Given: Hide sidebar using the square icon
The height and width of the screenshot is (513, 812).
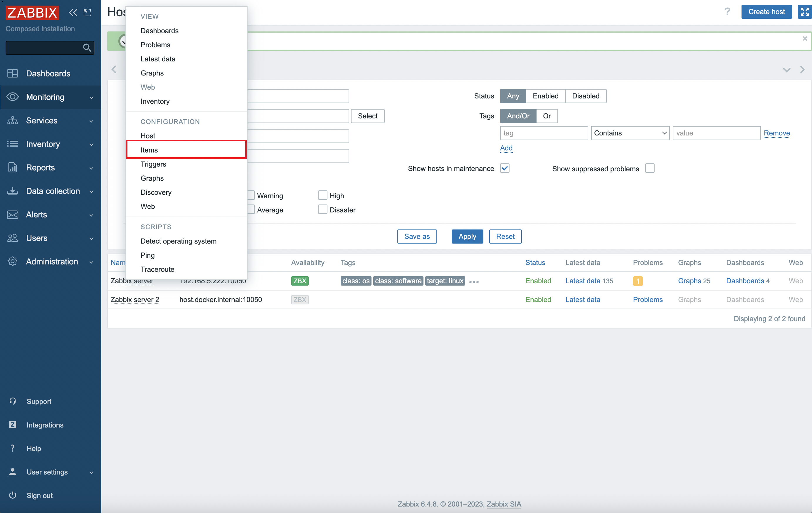Looking at the screenshot, I should point(87,12).
